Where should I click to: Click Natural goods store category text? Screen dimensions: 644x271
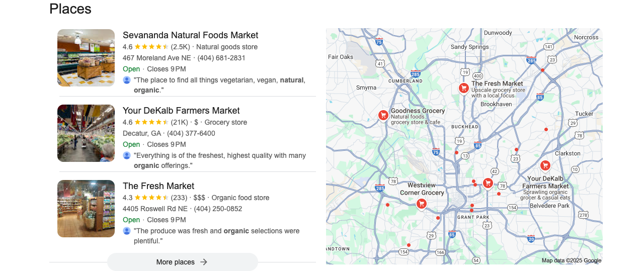tap(227, 47)
